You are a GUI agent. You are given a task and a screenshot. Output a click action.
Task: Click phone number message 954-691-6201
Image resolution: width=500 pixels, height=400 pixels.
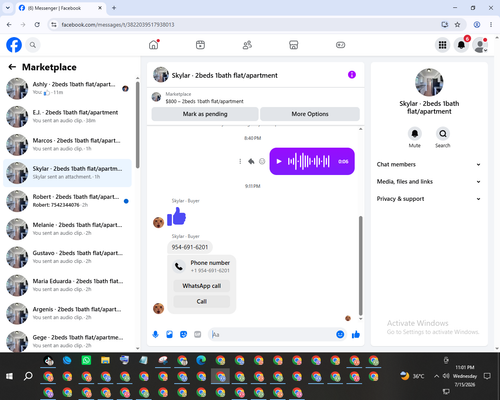coord(190,247)
